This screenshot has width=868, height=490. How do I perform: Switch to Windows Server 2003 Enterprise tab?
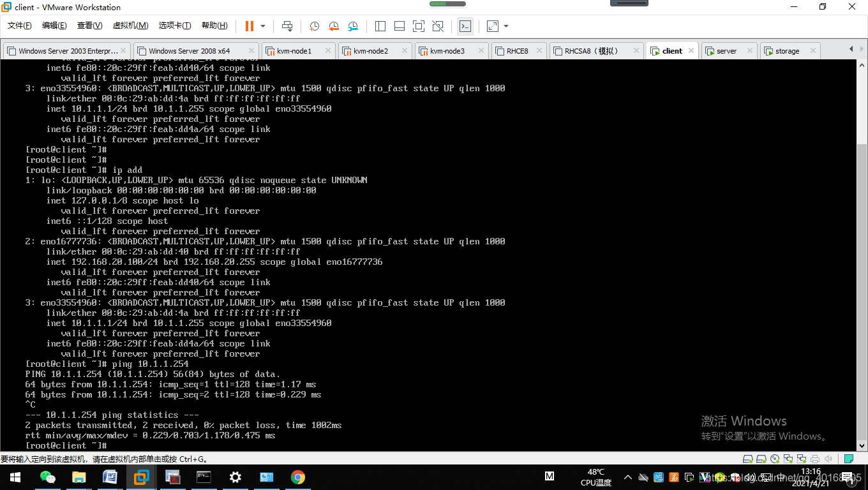point(67,51)
